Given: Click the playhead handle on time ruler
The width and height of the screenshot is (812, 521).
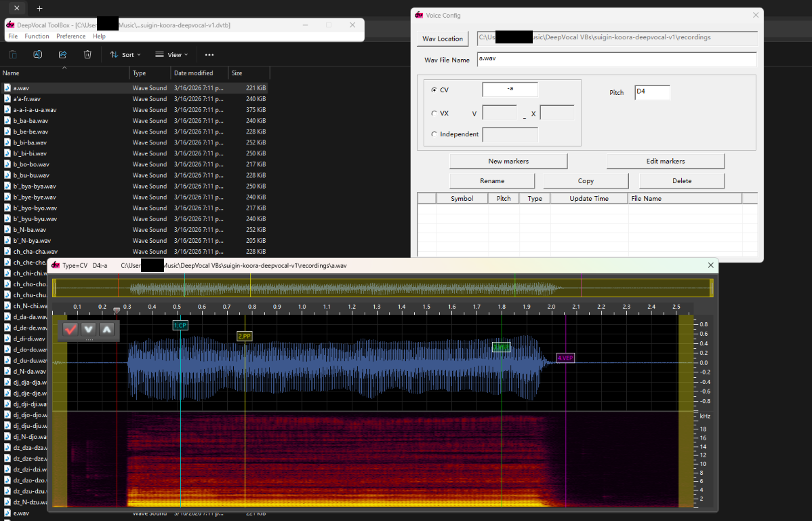Looking at the screenshot, I should tap(117, 311).
